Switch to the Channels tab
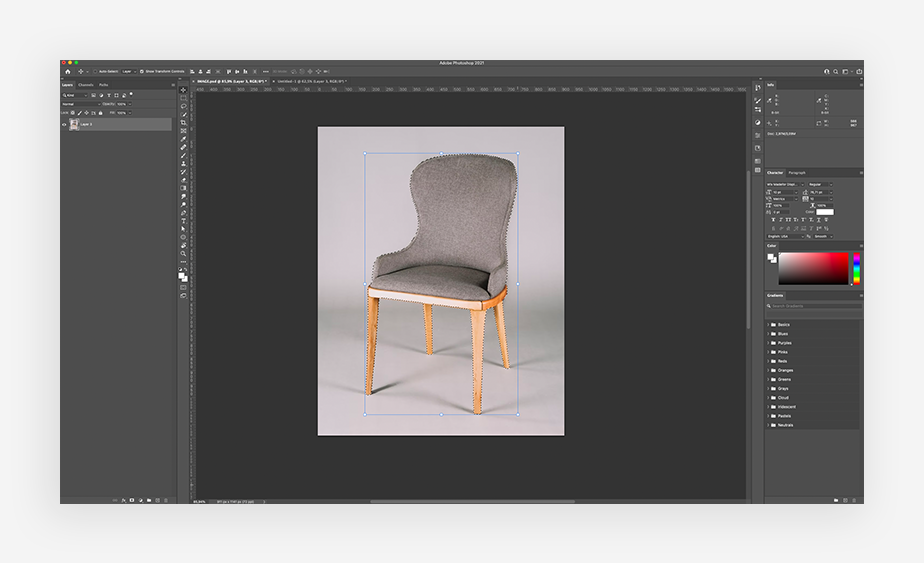Screen dimensions: 924x563 point(86,85)
